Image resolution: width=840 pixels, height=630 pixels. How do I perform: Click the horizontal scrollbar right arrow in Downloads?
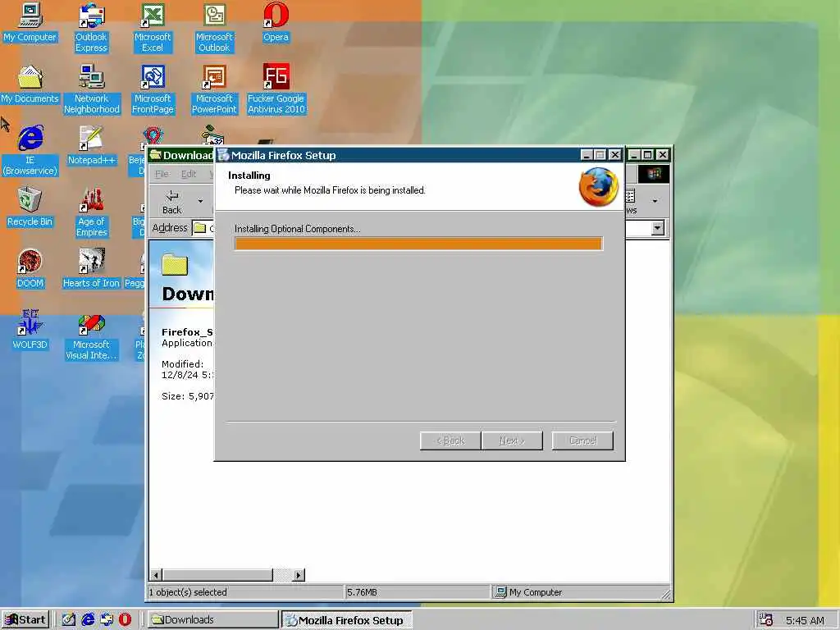(x=299, y=575)
